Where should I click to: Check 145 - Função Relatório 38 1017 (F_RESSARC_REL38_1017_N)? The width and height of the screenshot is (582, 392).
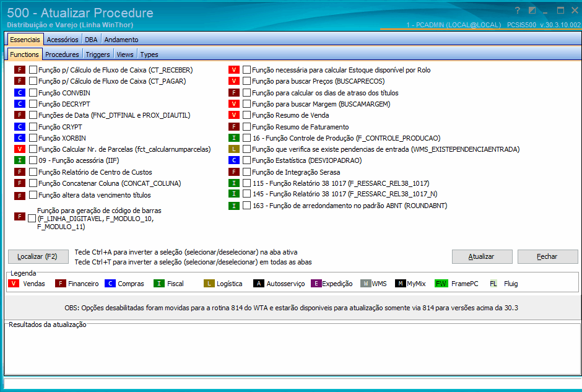247,194
